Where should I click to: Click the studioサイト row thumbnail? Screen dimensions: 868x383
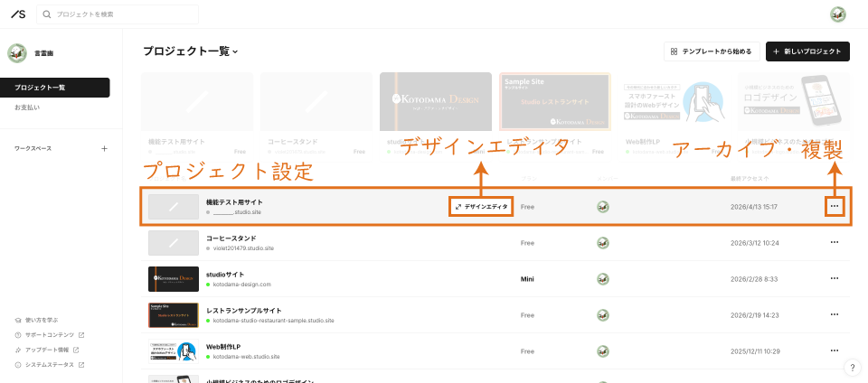(174, 279)
